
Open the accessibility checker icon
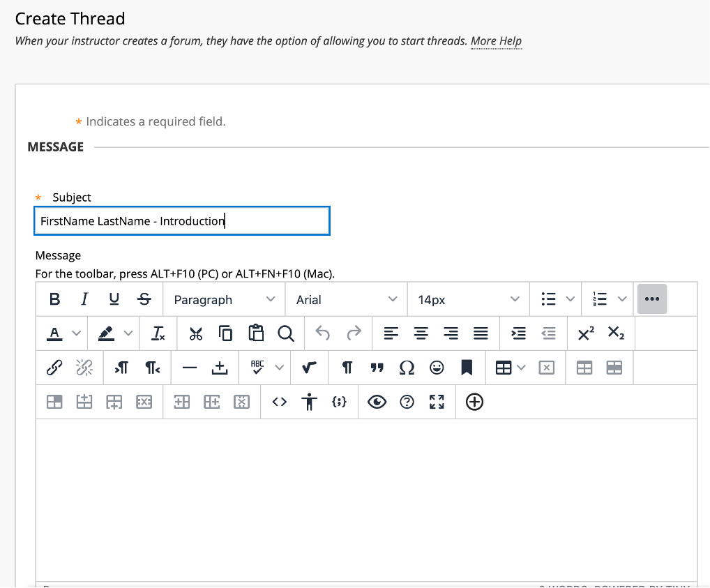pos(310,402)
